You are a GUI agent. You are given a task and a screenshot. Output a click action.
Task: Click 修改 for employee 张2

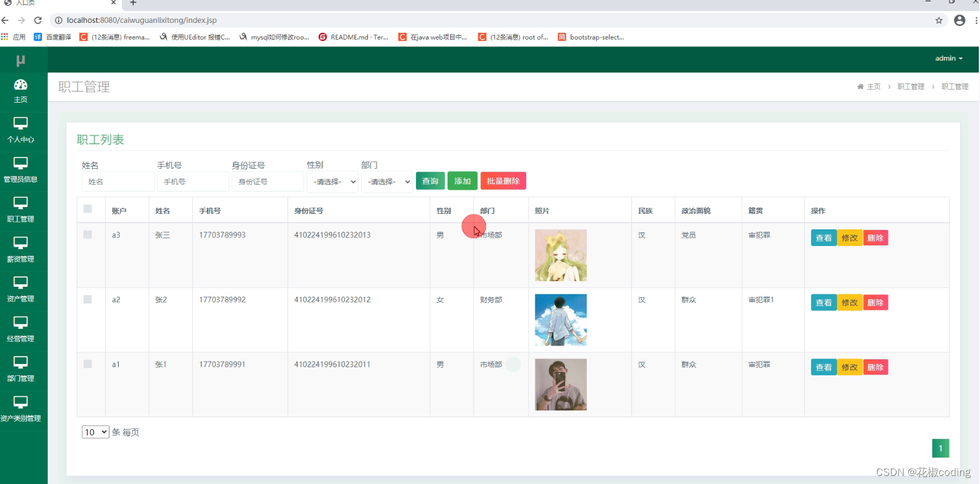pyautogui.click(x=850, y=303)
